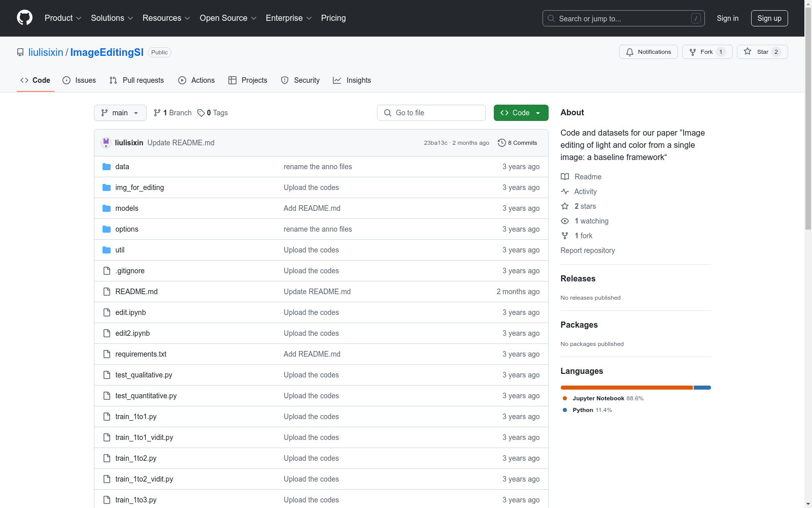
Task: Click the bell Notifications button
Action: pos(648,52)
